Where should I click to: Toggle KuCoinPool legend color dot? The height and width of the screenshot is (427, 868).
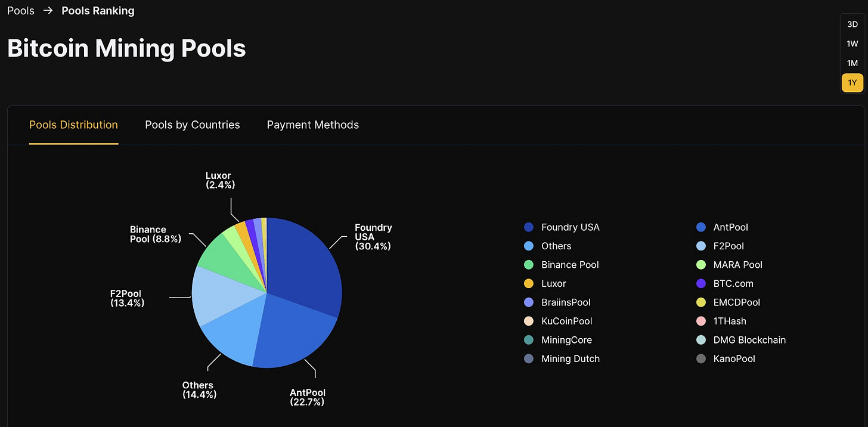click(x=529, y=321)
